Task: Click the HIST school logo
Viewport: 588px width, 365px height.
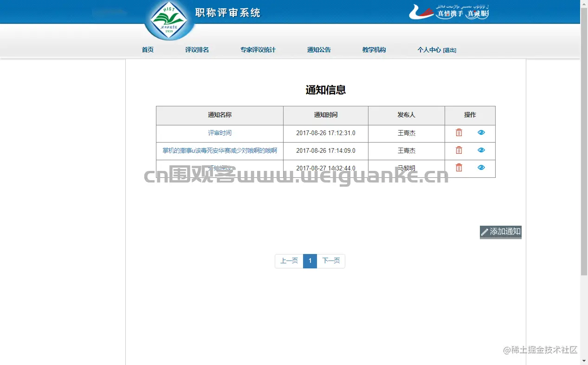Action: [170, 20]
